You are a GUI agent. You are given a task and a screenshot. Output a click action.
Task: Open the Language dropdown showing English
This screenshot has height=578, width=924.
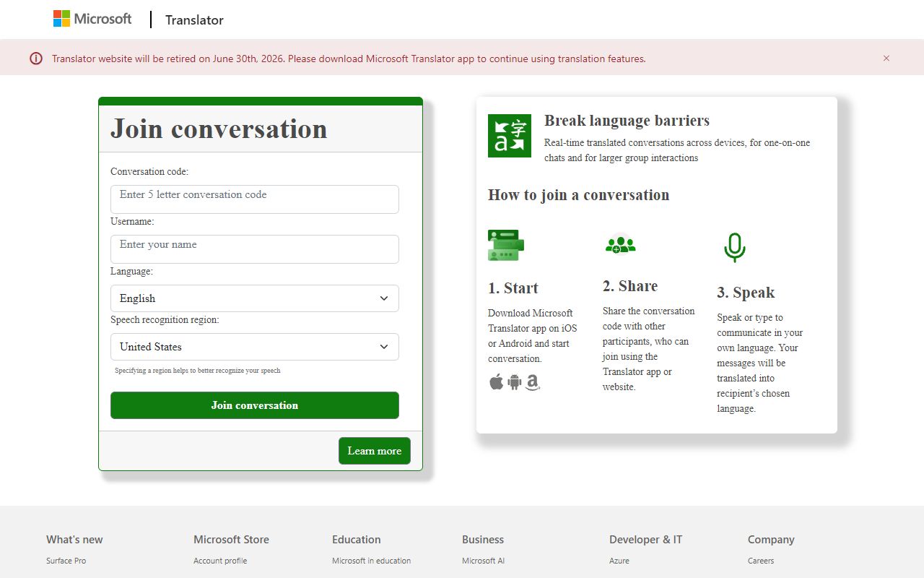pos(254,298)
